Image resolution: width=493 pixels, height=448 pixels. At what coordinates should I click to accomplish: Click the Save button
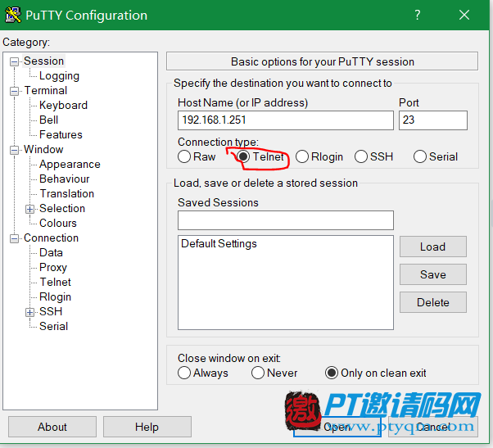click(x=433, y=274)
